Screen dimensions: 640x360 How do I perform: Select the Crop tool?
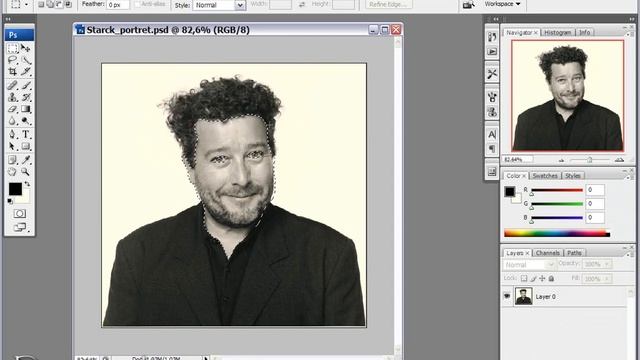click(x=13, y=72)
